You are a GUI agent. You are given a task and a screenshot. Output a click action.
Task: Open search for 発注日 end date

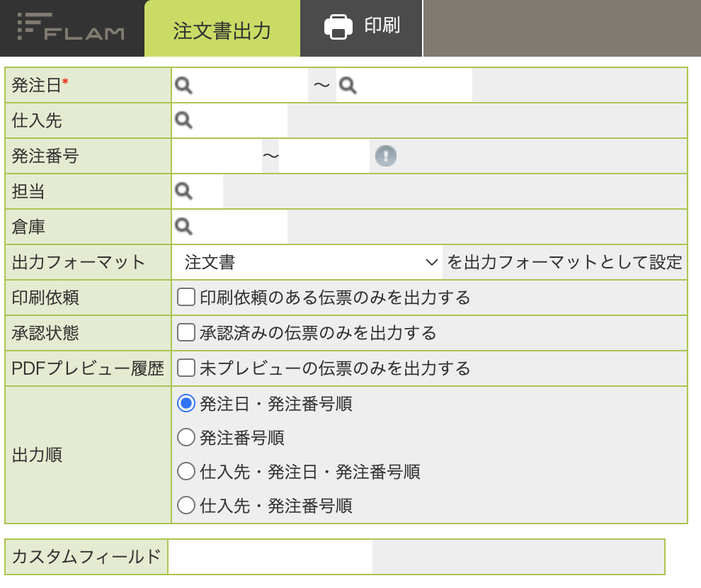[x=348, y=85]
